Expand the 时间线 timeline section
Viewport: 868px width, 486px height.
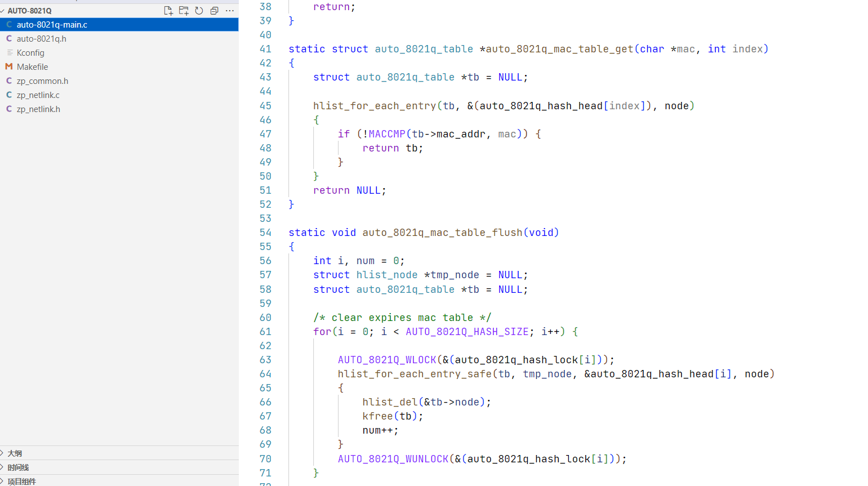pyautogui.click(x=119, y=467)
